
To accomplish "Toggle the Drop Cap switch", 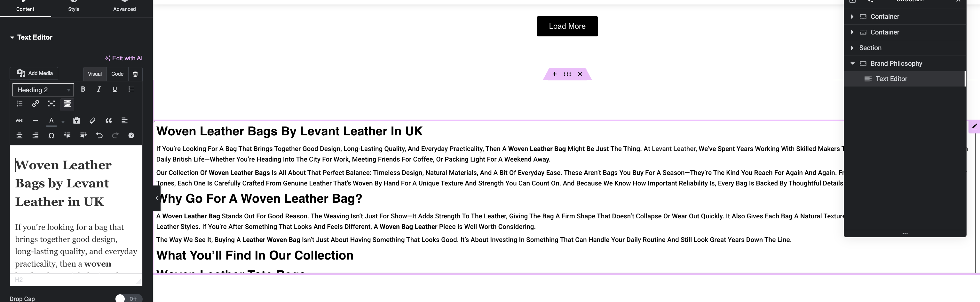I will click(x=129, y=298).
